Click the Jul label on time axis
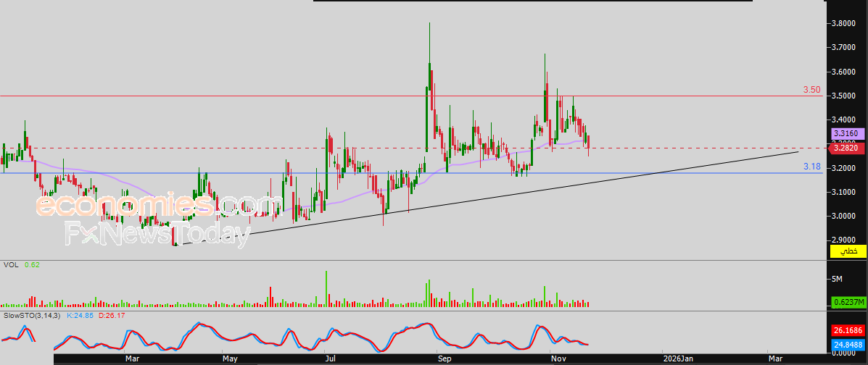868x365 pixels. [330, 358]
